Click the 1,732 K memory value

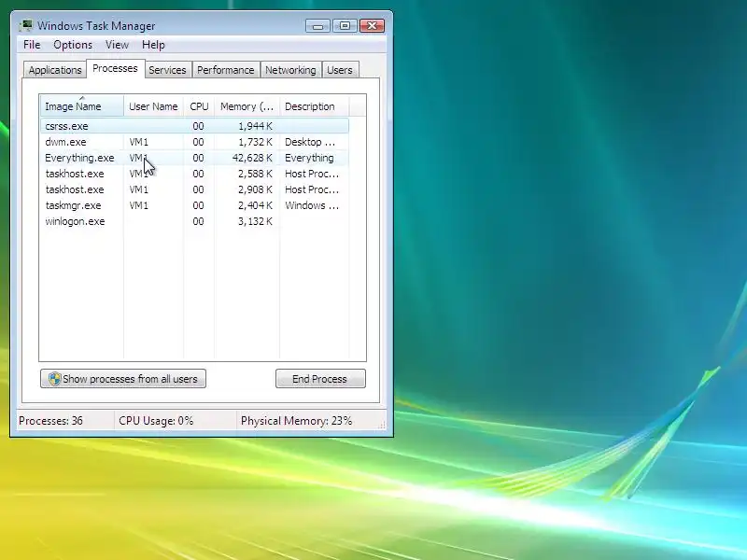click(x=255, y=142)
